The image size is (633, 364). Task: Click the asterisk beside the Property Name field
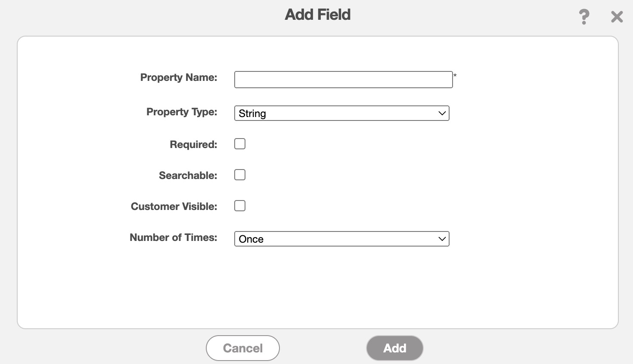click(455, 76)
